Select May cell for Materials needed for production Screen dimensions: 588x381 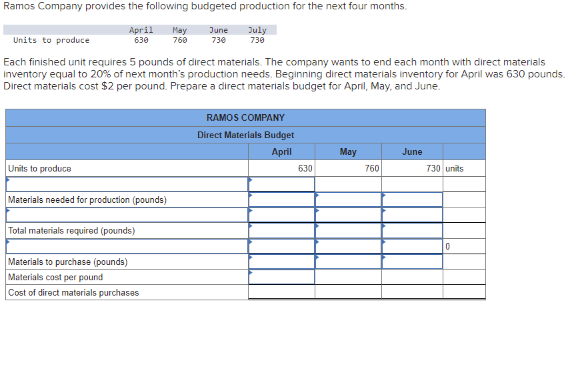tap(349, 200)
